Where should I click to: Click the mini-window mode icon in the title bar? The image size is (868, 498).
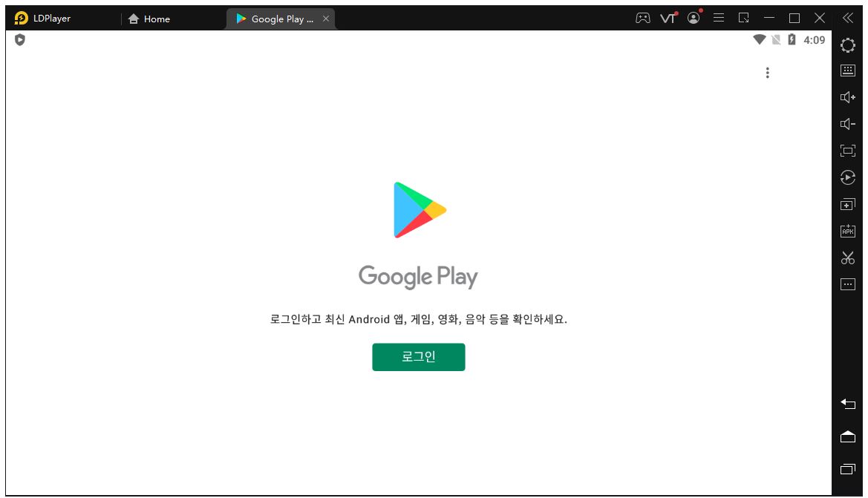click(x=744, y=18)
